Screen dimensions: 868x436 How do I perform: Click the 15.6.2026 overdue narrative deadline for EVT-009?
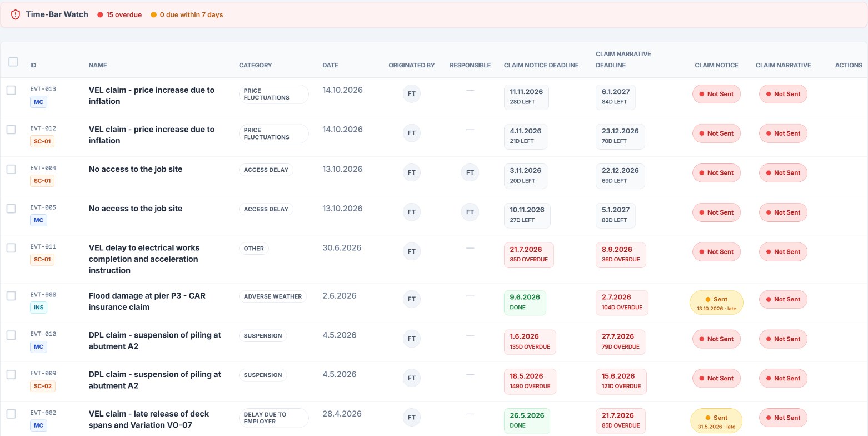point(621,381)
